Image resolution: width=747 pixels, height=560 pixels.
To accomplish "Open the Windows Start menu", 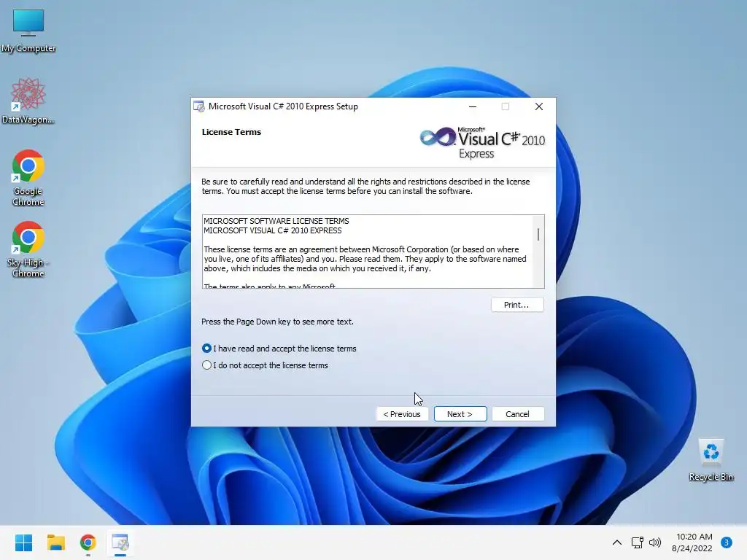I will (x=23, y=542).
